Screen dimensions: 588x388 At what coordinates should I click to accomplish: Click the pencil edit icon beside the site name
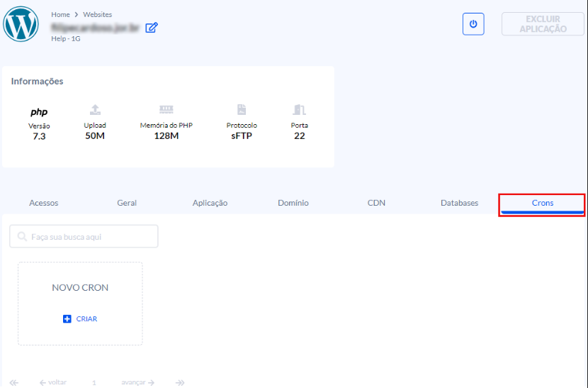[152, 28]
